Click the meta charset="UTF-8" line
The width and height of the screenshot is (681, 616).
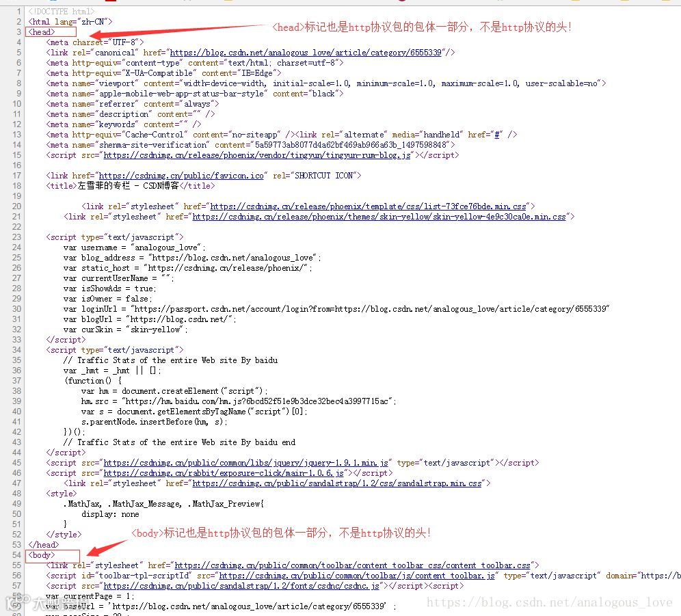[94, 42]
